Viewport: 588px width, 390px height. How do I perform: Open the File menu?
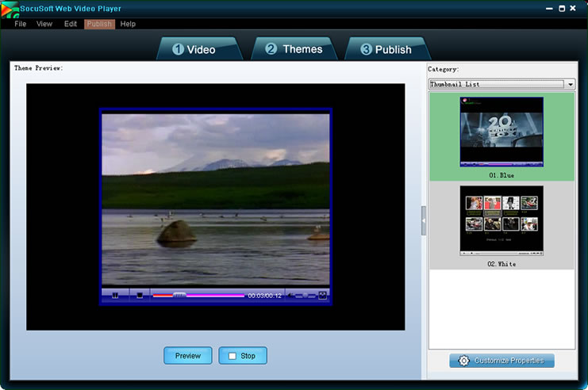pyautogui.click(x=21, y=24)
